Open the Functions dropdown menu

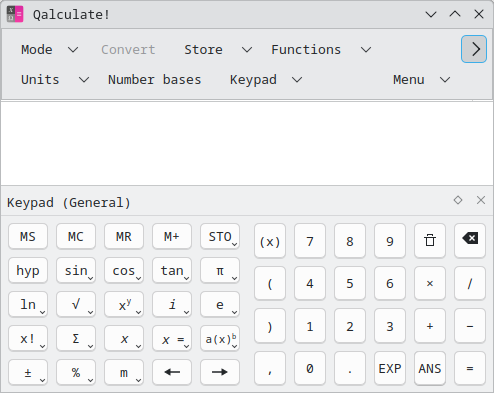(x=321, y=50)
